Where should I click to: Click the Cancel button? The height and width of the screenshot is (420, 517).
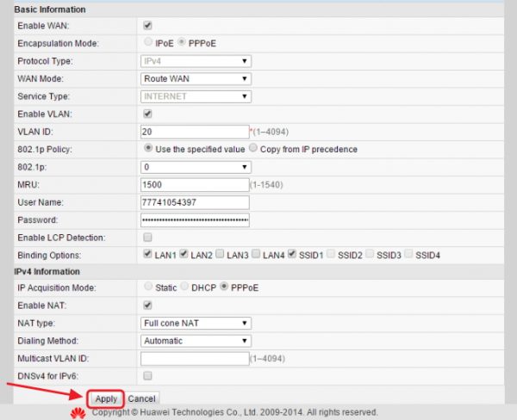(x=142, y=399)
